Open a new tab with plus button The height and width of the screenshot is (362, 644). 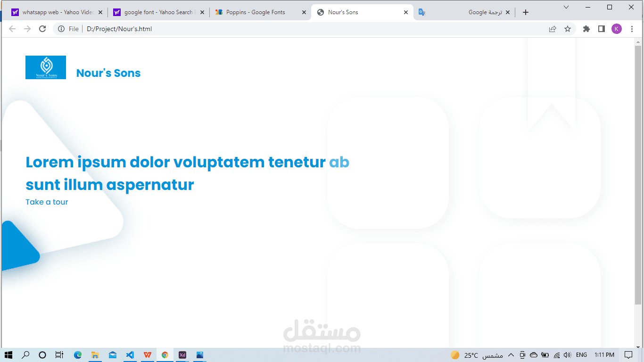click(526, 12)
